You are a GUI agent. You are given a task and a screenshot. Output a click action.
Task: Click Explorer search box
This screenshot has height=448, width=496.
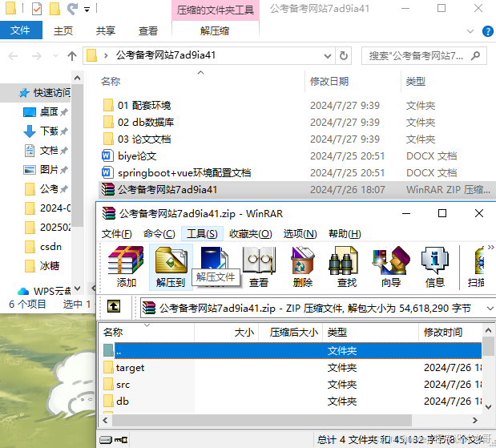[x=424, y=56]
